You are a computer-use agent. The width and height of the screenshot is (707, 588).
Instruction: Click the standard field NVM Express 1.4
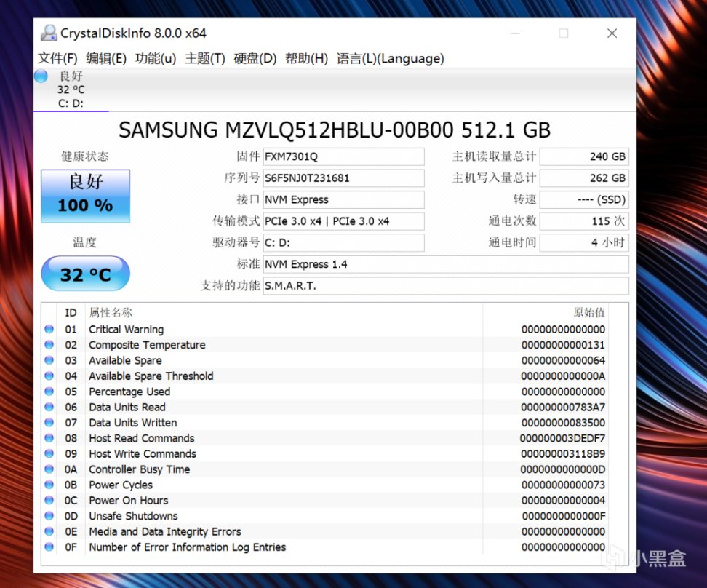tap(446, 264)
